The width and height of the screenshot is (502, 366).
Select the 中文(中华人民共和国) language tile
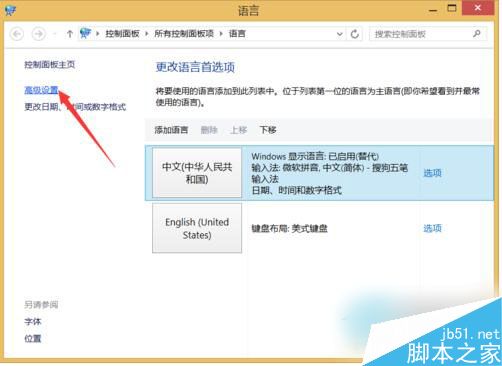click(x=197, y=173)
